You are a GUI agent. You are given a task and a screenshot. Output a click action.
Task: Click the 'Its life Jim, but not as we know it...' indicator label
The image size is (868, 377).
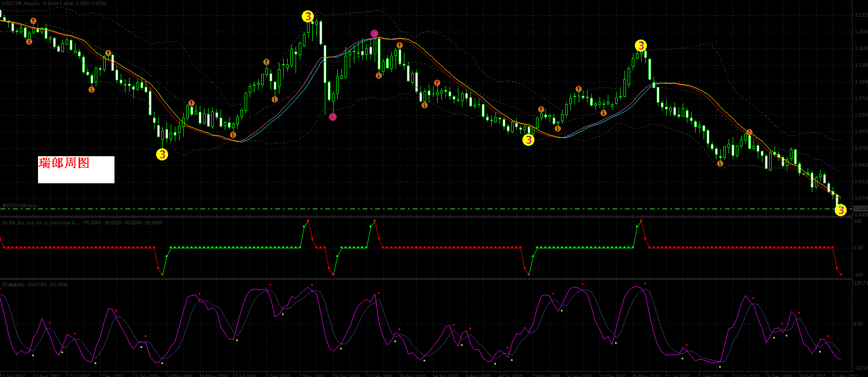41,223
